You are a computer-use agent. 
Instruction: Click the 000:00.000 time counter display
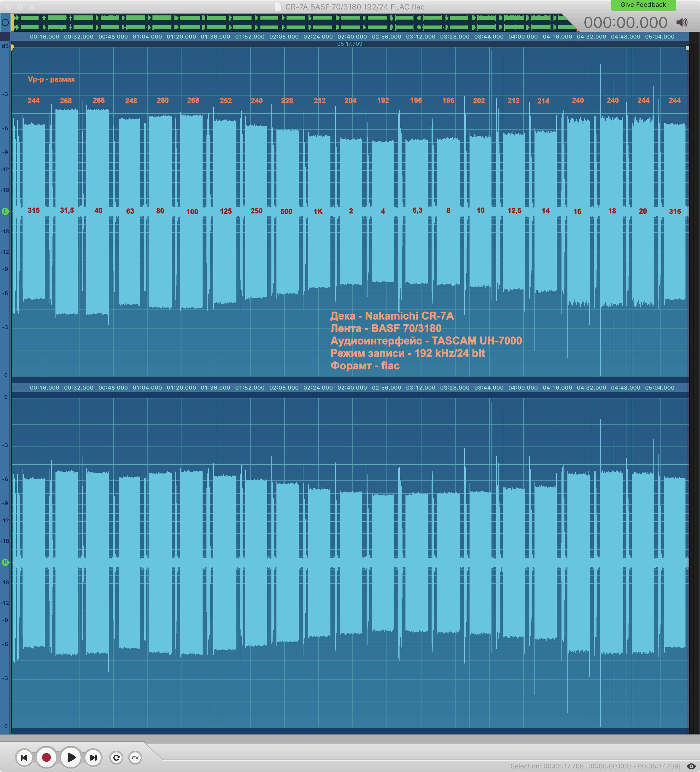[625, 23]
